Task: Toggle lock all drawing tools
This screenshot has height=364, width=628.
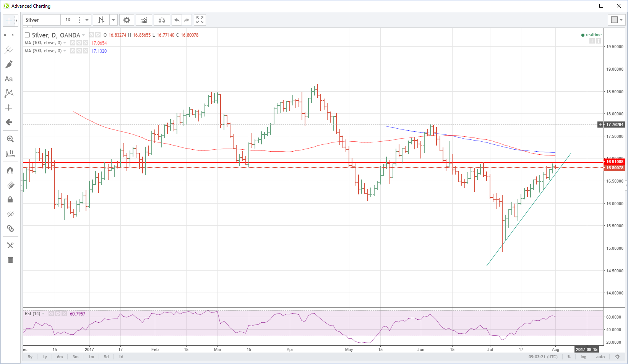Action: pos(10,199)
